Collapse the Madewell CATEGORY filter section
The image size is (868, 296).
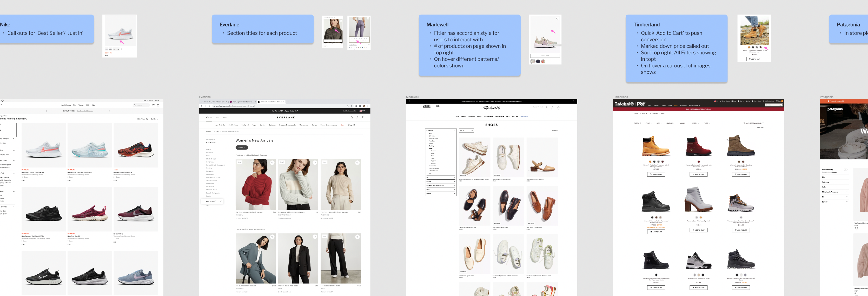441,130
